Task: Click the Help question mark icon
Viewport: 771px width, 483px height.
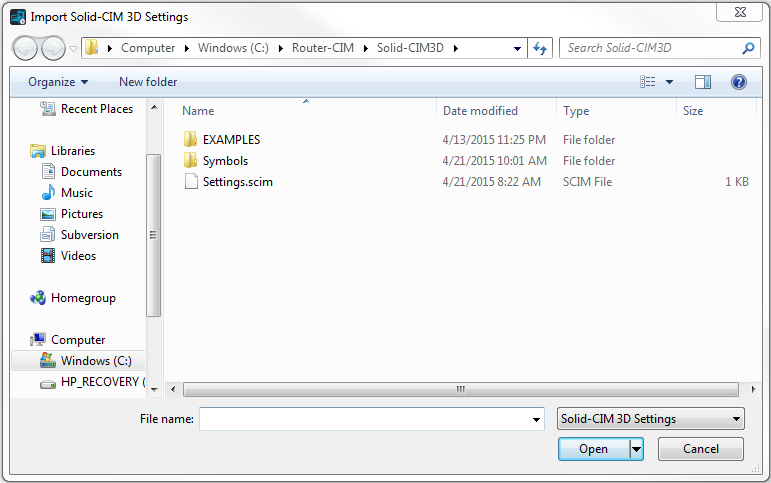Action: pos(739,82)
